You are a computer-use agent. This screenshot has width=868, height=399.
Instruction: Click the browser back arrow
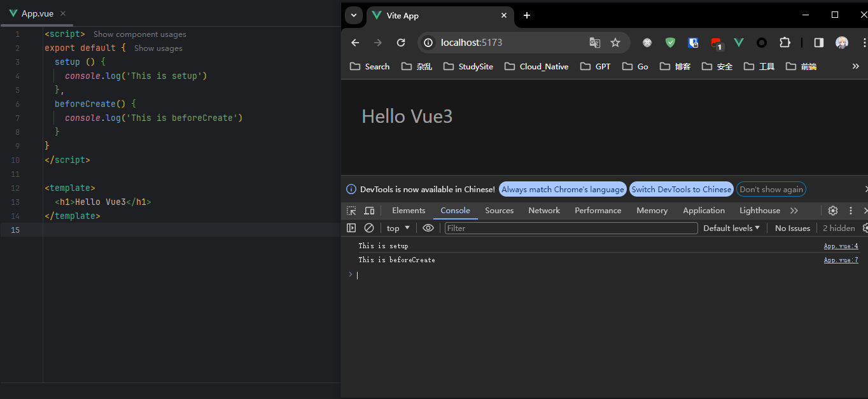(355, 43)
